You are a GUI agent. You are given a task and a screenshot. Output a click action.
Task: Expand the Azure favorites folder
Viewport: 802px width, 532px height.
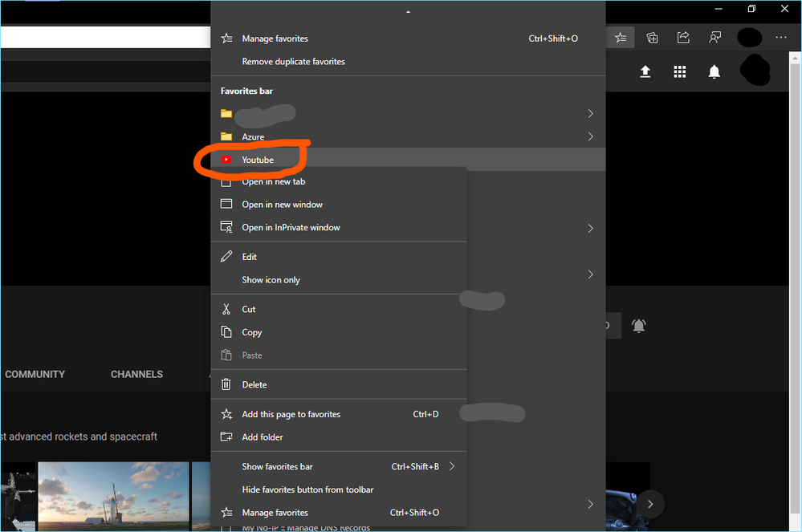[x=408, y=136]
